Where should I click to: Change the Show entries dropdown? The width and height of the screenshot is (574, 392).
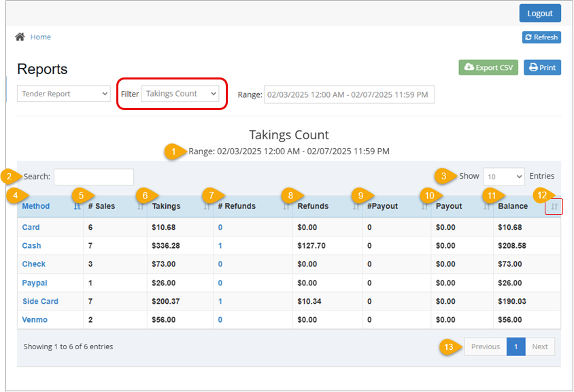tap(503, 176)
